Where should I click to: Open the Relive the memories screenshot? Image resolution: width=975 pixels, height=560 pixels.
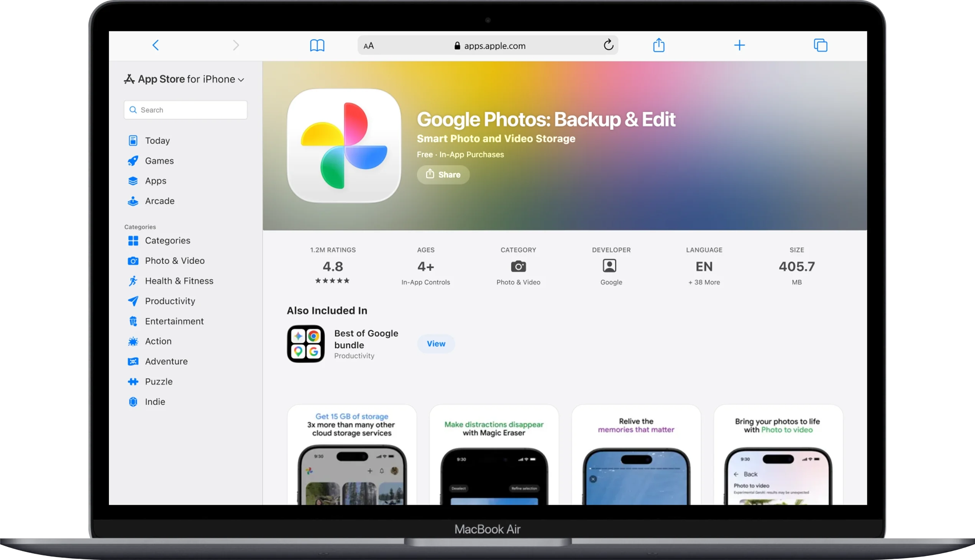pyautogui.click(x=636, y=455)
